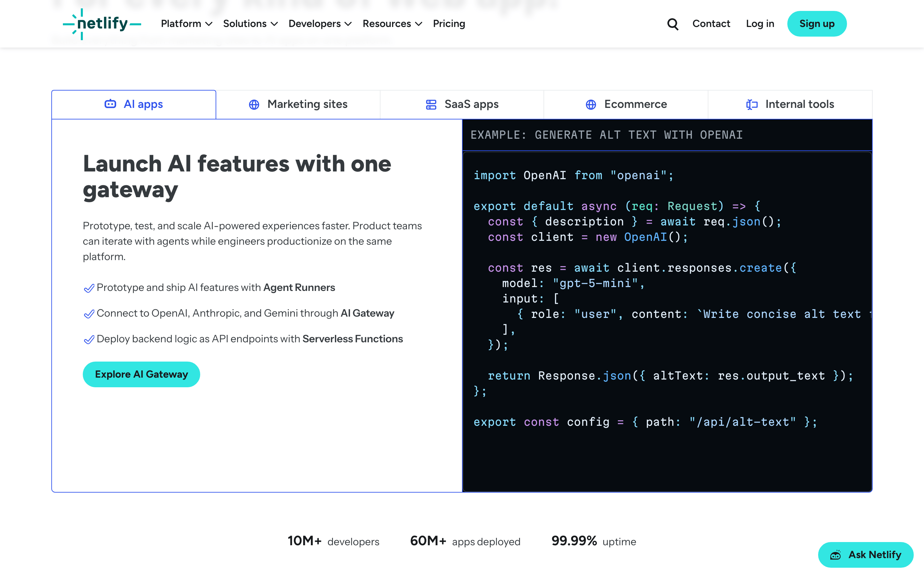Open the Internal tools tab
924x578 pixels.
[x=790, y=104]
